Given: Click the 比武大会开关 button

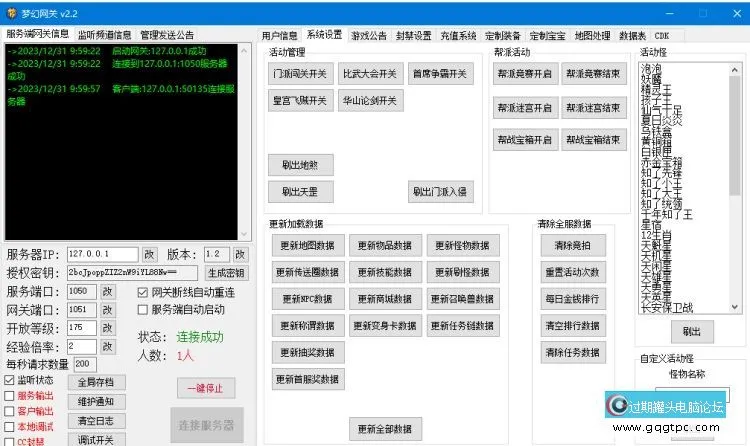Looking at the screenshot, I should tap(370, 74).
